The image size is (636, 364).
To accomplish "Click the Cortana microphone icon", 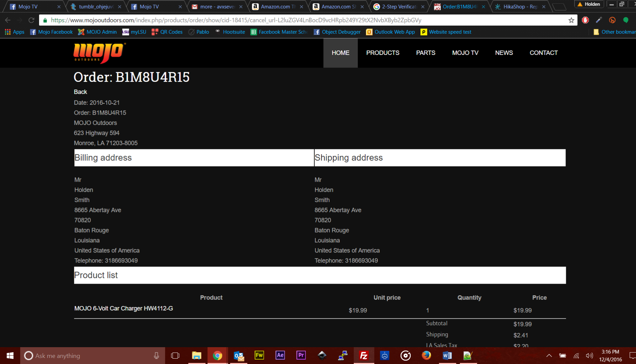I will point(156,356).
